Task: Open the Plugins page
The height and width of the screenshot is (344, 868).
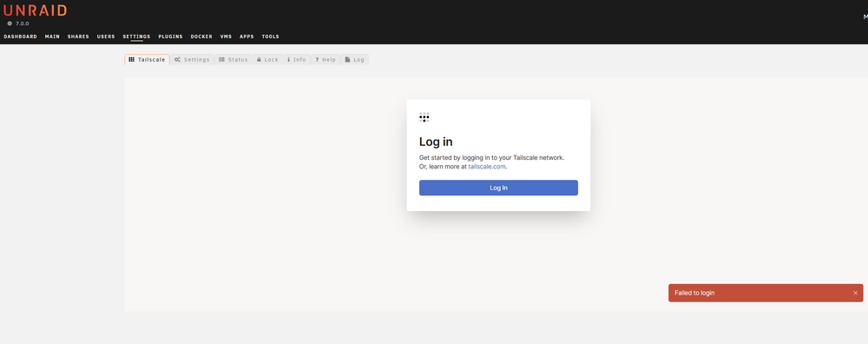Action: tap(170, 36)
